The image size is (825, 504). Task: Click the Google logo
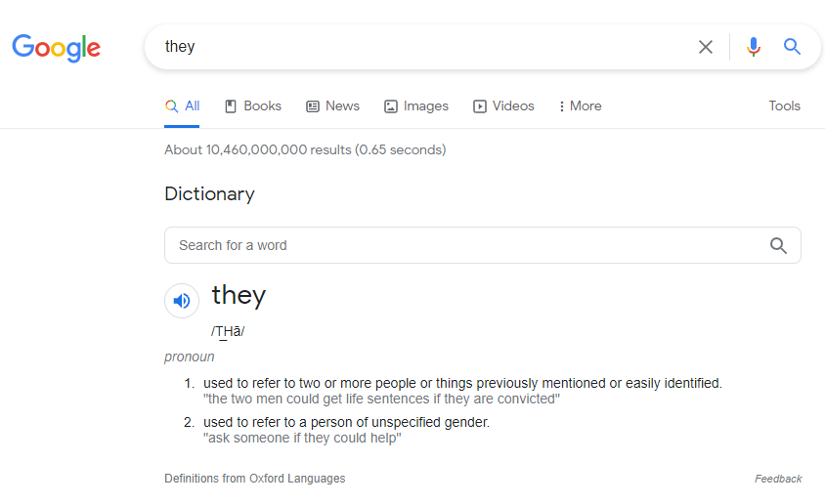[56, 47]
